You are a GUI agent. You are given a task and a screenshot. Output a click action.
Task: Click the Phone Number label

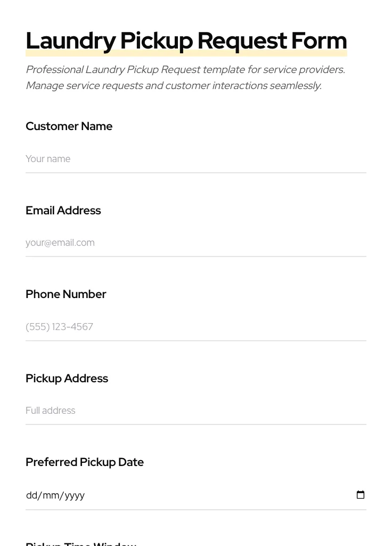[x=66, y=294]
